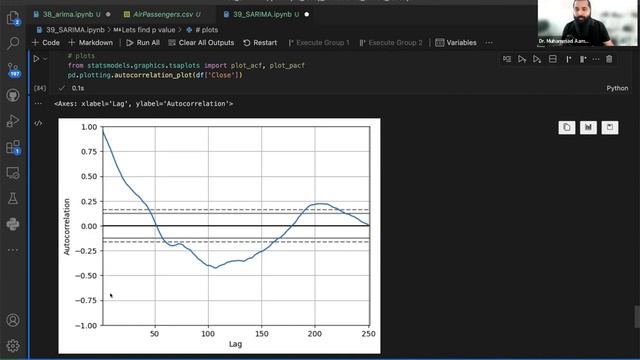Open the GitHub view in activity bar

tap(13, 95)
